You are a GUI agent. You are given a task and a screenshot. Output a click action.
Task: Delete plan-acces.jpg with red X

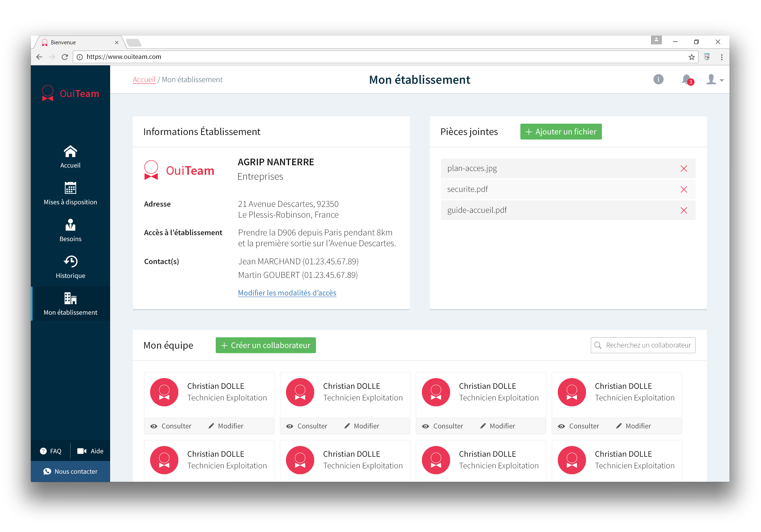683,169
